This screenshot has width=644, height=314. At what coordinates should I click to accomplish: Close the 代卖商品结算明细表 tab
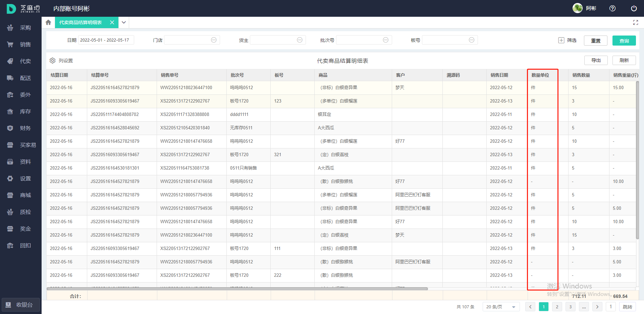coord(112,22)
